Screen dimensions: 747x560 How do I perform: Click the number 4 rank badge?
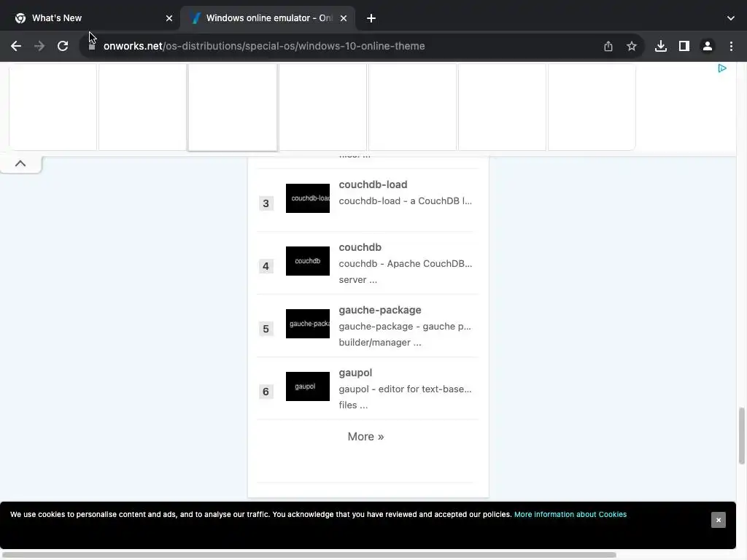266,266
